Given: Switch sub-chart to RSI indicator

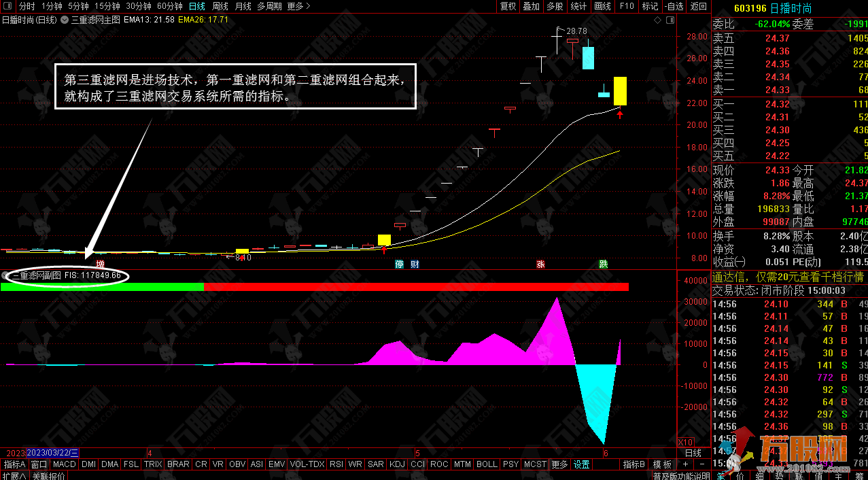Looking at the screenshot, I should pos(336,464).
